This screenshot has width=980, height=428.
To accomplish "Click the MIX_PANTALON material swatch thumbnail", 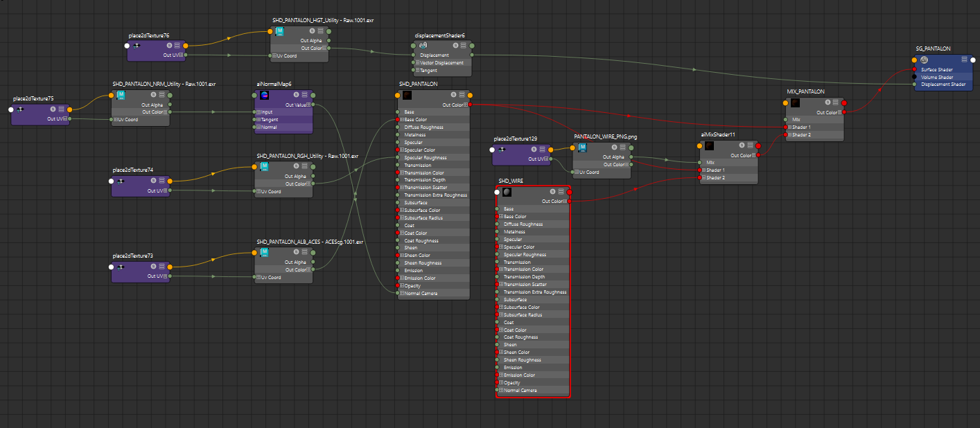I will coord(795,102).
